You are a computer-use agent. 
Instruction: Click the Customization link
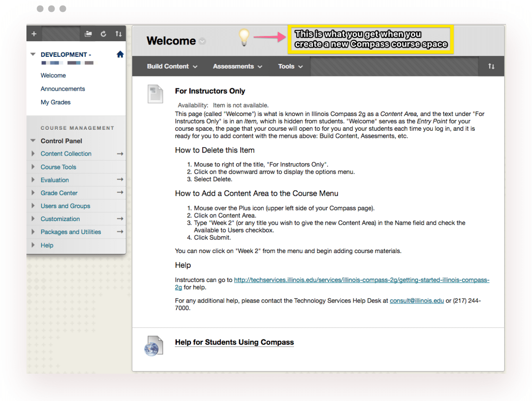[x=60, y=219]
